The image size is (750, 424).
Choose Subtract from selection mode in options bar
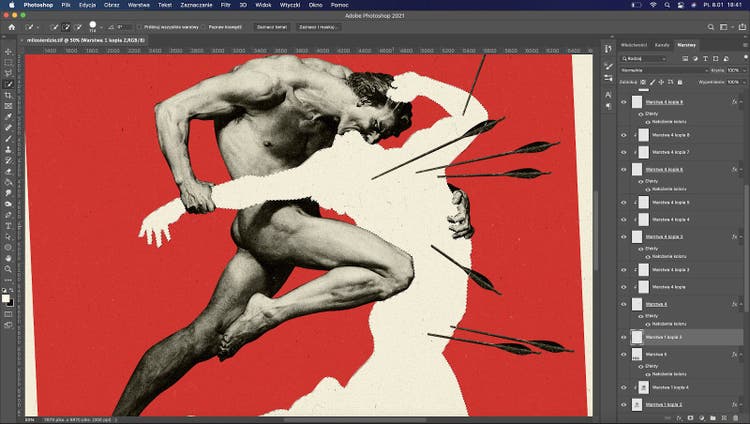tap(78, 27)
